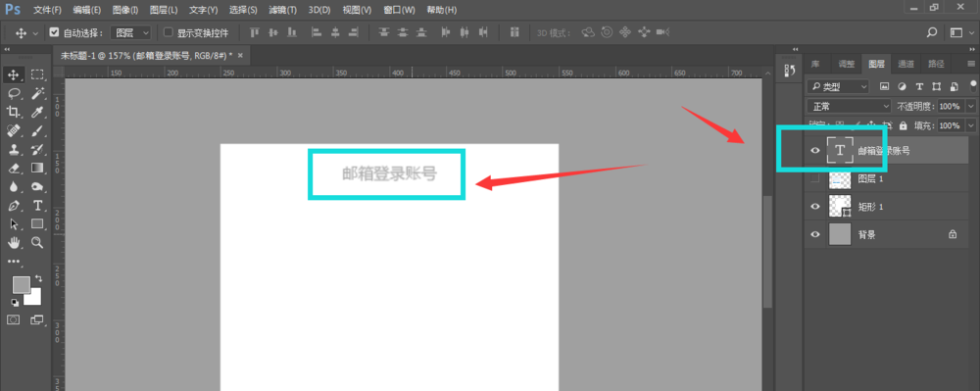
Task: Open the 文件(F) menu
Action: (47, 10)
